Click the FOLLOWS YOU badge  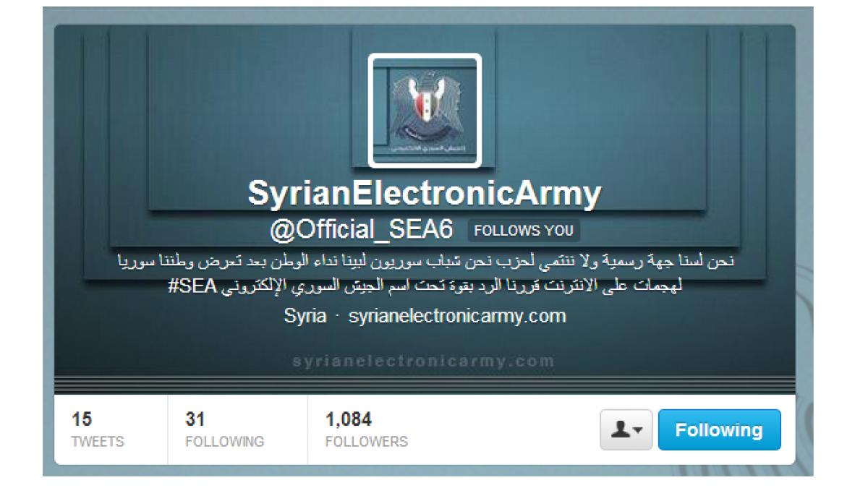[x=524, y=231]
